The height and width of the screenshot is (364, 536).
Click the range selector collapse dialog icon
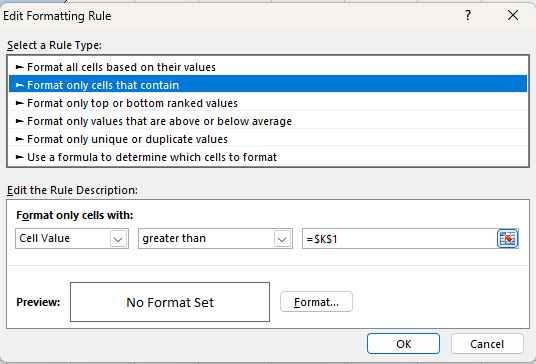click(x=507, y=239)
